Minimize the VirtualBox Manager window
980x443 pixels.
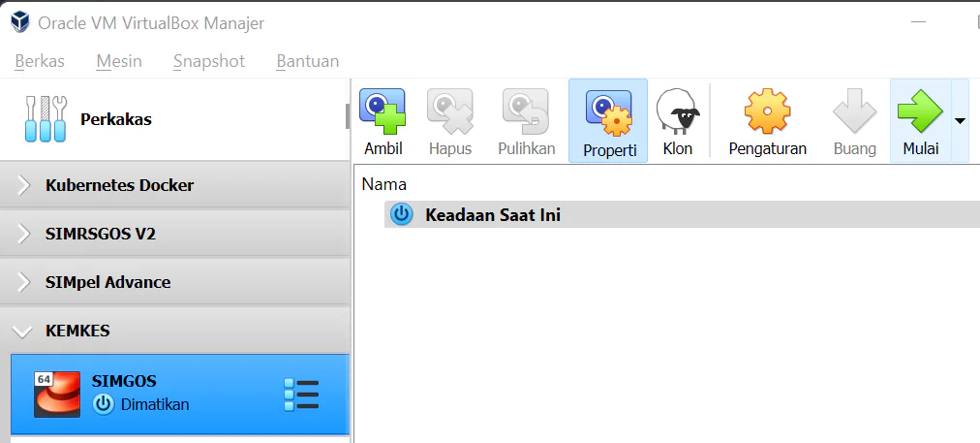point(918,22)
